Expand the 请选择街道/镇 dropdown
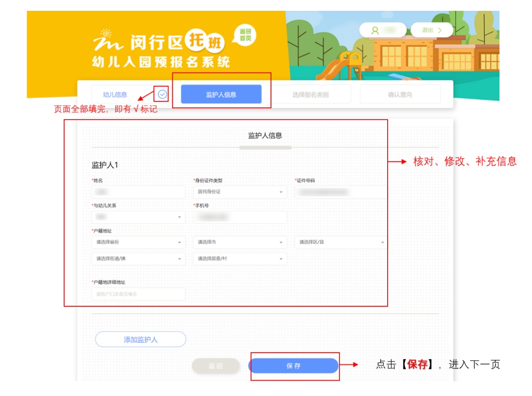Viewport: 532px width, 396px height. point(138,259)
